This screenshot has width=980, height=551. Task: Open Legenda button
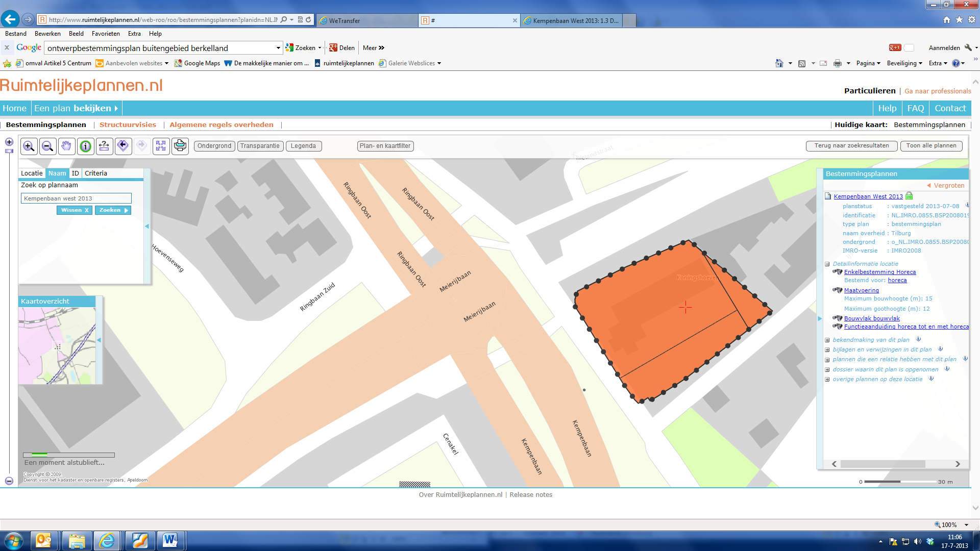coord(303,146)
